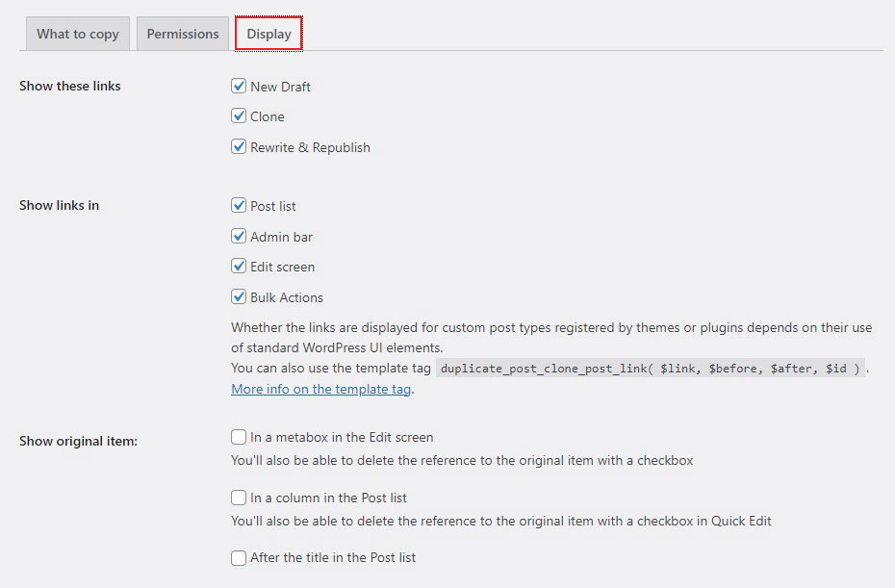
Task: Click the Show these links heading
Action: [x=69, y=86]
